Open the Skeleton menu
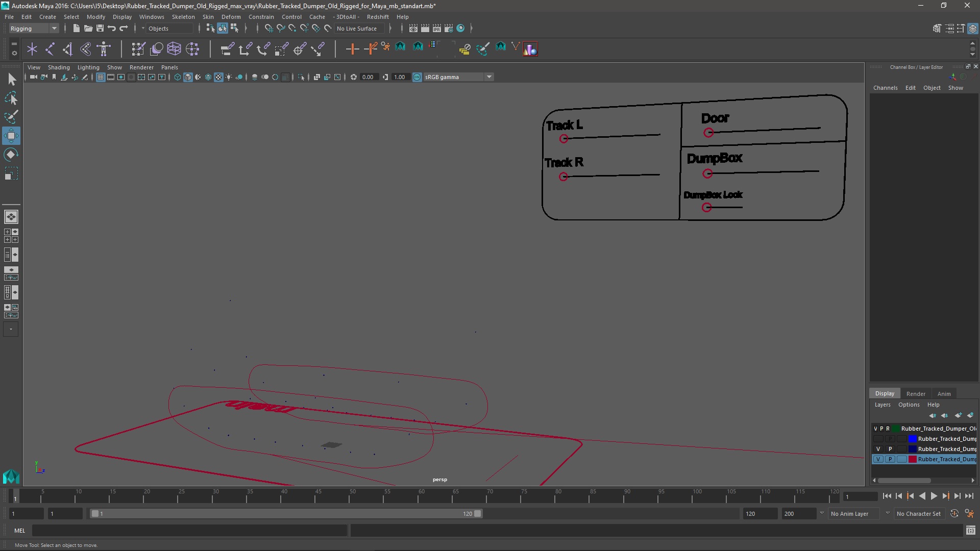Viewport: 980px width, 551px height. point(183,17)
